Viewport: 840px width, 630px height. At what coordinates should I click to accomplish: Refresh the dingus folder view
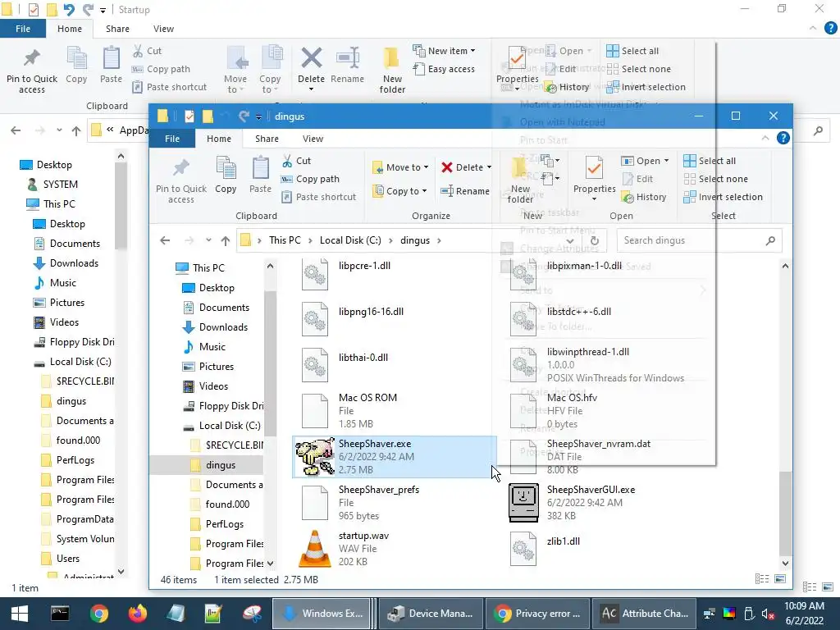coord(594,240)
